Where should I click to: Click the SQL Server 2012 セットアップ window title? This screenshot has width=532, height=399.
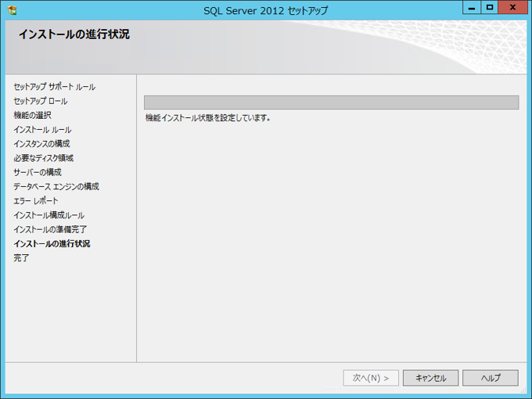click(266, 10)
